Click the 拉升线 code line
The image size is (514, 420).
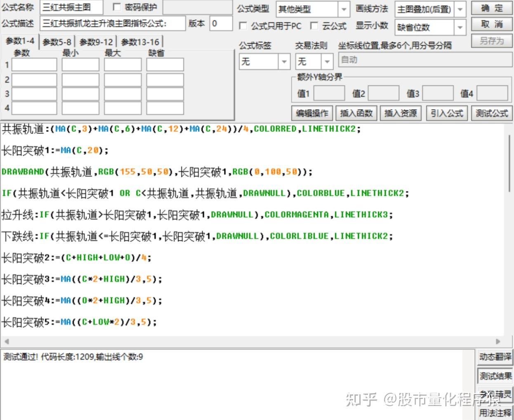pos(197,215)
